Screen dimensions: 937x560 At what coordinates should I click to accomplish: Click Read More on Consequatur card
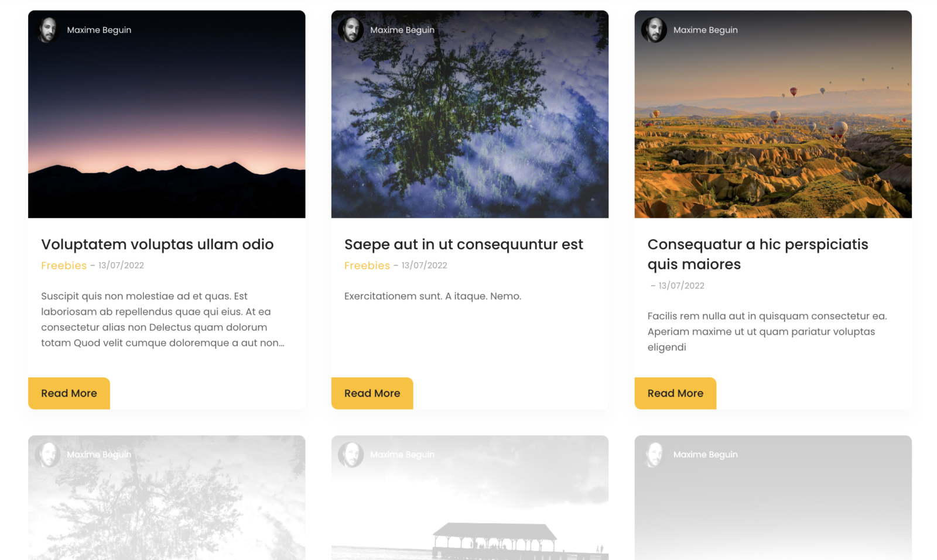pyautogui.click(x=675, y=393)
